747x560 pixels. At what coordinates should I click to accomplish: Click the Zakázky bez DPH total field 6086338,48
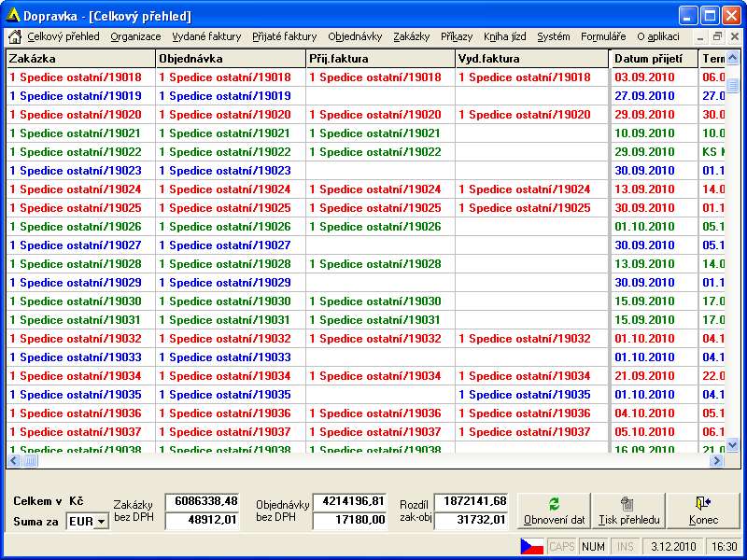(x=202, y=502)
